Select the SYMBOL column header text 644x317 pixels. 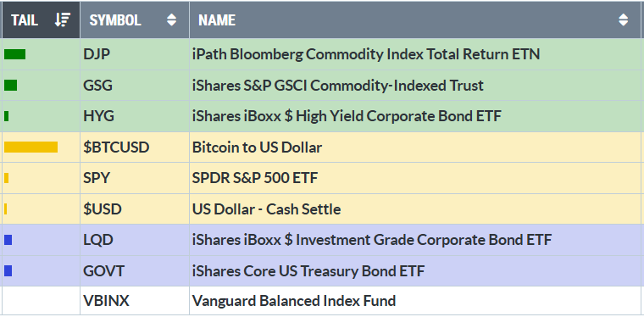pyautogui.click(x=115, y=20)
